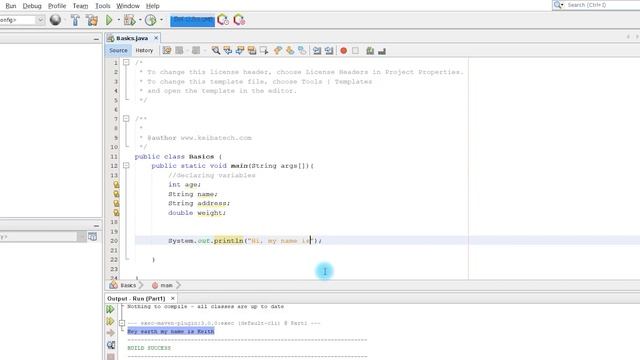640x360 pixels.
Task: Shift line right icon
Action: 329,50
